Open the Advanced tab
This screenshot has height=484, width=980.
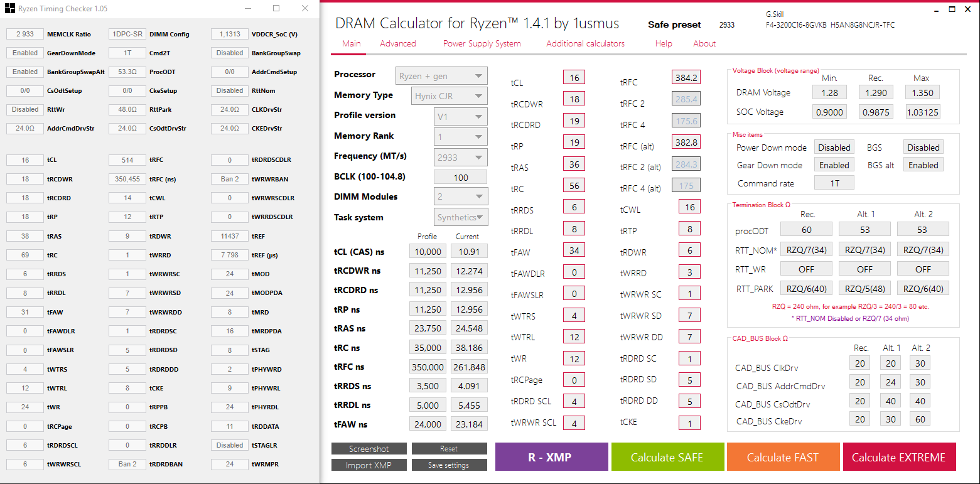(398, 43)
